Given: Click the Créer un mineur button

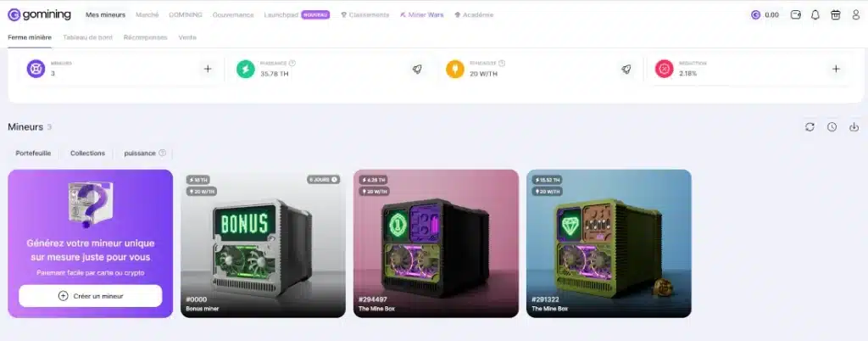Looking at the screenshot, I should click(x=90, y=296).
